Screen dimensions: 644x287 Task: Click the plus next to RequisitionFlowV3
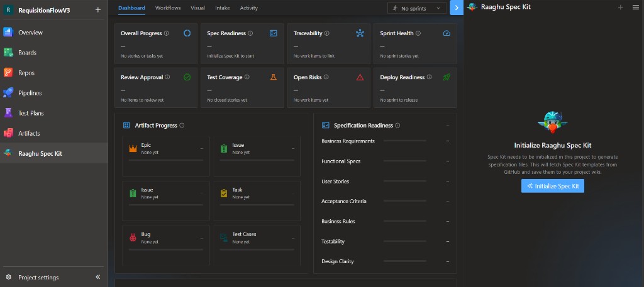coord(97,10)
